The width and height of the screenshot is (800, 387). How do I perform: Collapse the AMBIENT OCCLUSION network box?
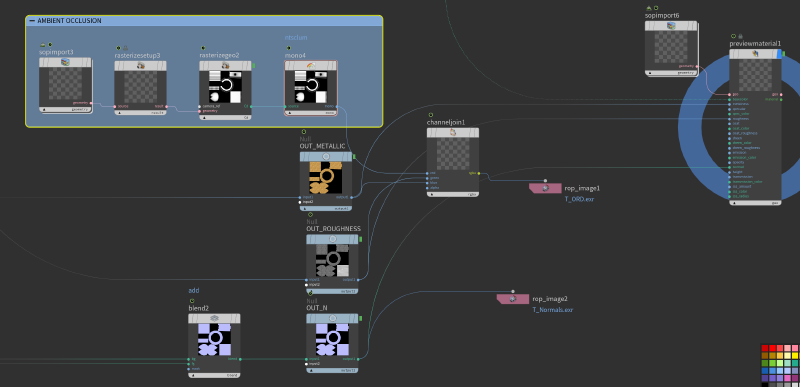[x=33, y=21]
